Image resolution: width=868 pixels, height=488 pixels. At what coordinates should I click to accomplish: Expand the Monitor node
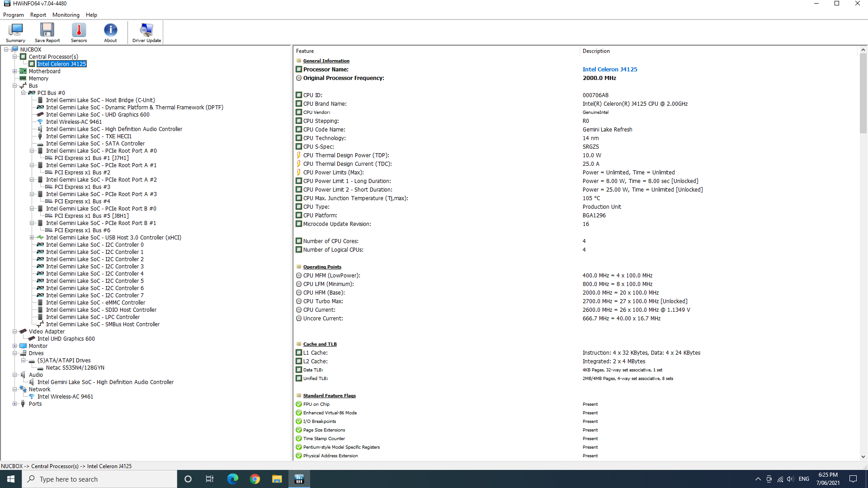coord(15,346)
